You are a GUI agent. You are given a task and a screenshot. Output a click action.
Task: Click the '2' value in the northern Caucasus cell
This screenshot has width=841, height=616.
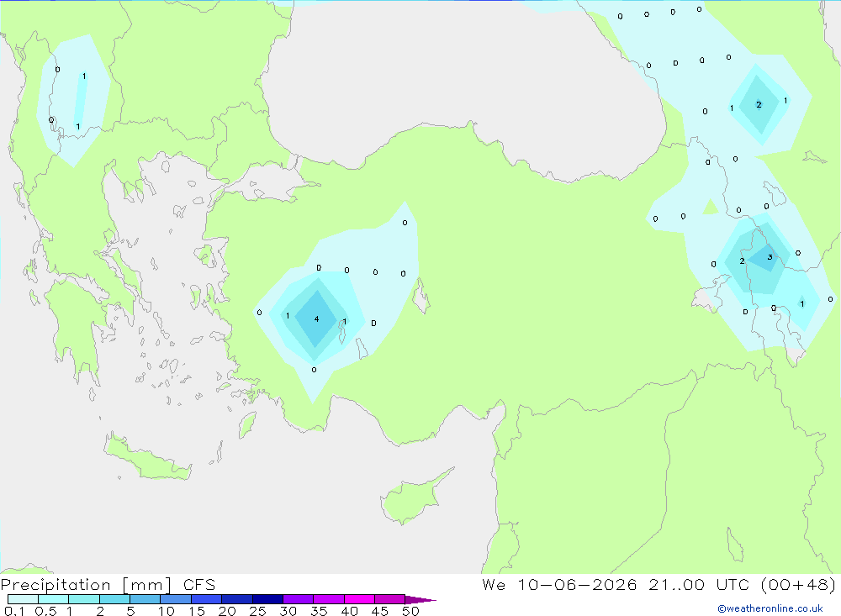tap(759, 104)
